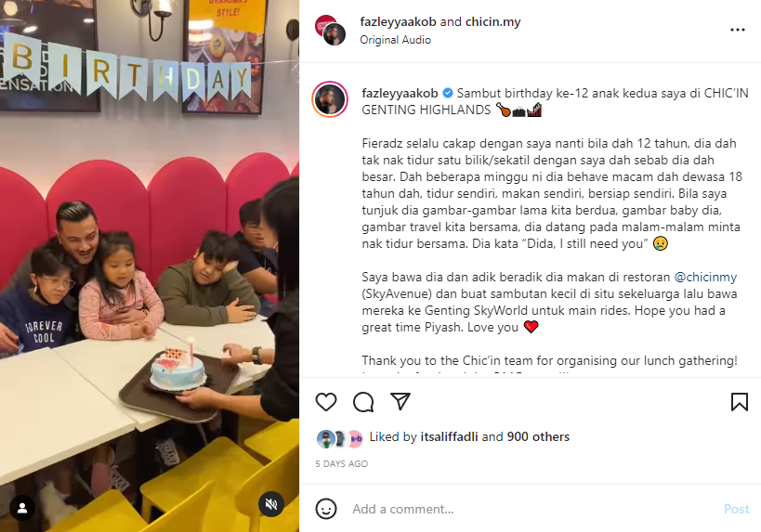Share post with paper plane icon
The image size is (761, 532).
click(400, 401)
